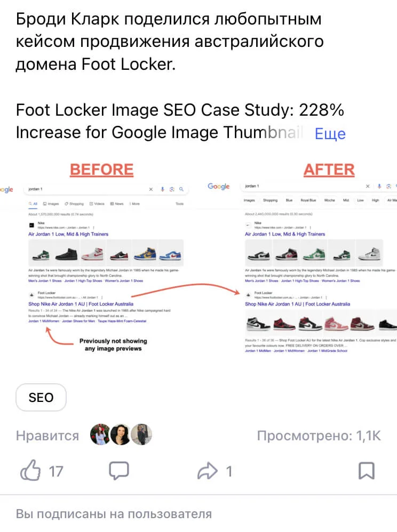Open first liker's avatar
This screenshot has height=532, width=397.
[100, 434]
